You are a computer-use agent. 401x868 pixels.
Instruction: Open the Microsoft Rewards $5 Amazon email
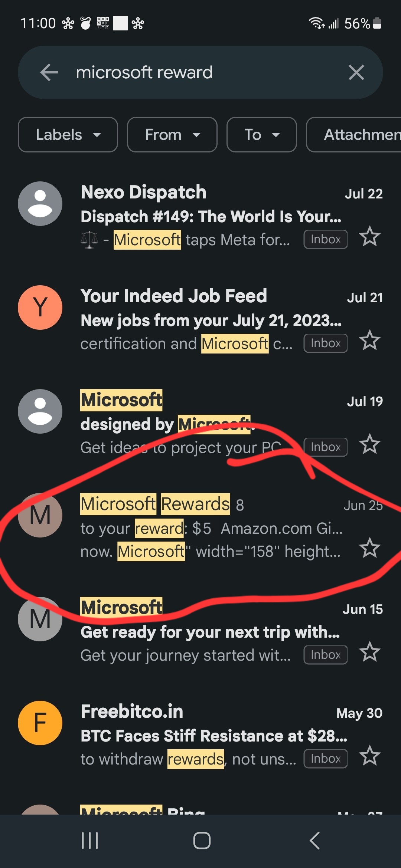tap(200, 527)
